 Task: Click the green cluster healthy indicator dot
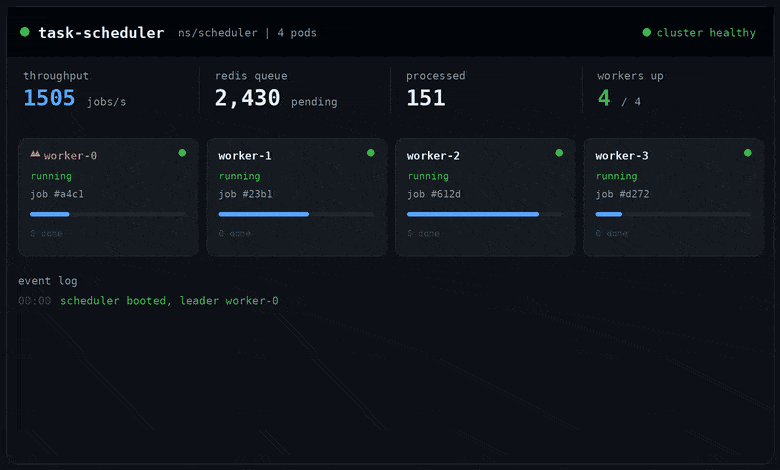pyautogui.click(x=647, y=32)
